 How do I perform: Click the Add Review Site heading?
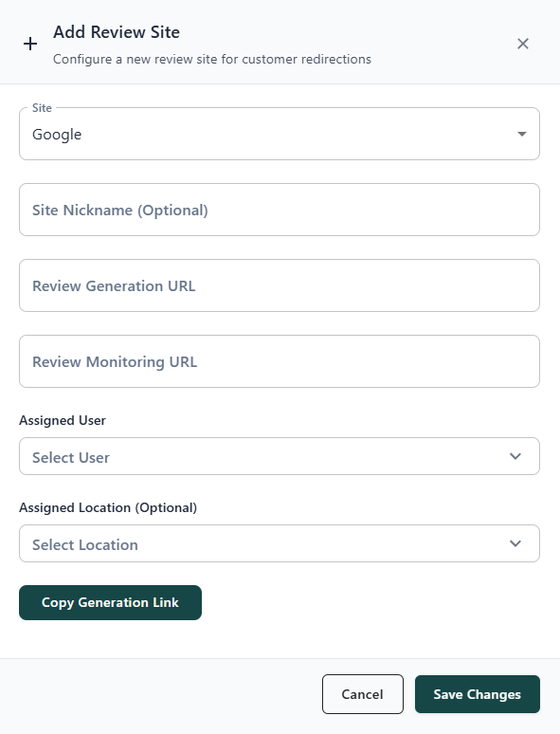click(117, 32)
